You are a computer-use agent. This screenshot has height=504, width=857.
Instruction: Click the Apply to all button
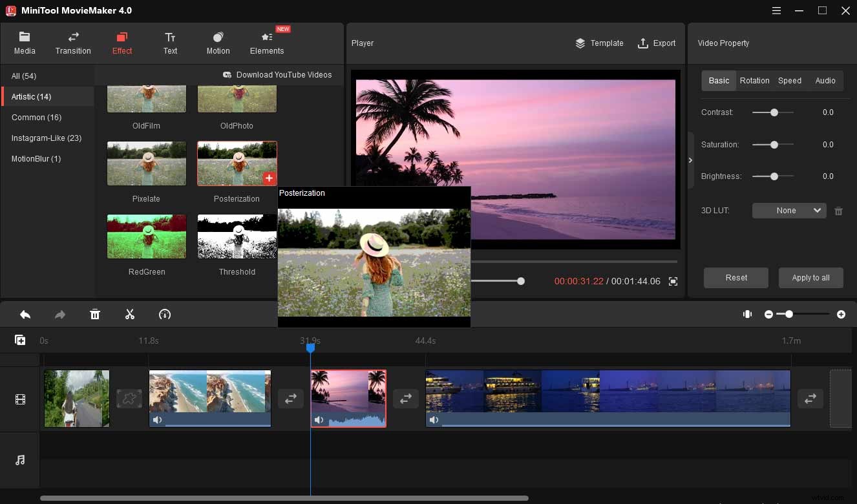pyautogui.click(x=810, y=277)
